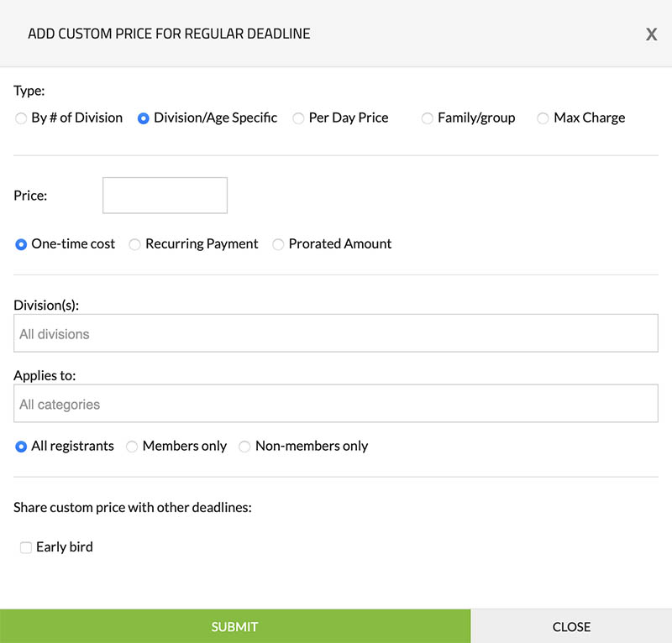This screenshot has width=672, height=643.
Task: Click the Early bird label text
Action: (x=65, y=547)
